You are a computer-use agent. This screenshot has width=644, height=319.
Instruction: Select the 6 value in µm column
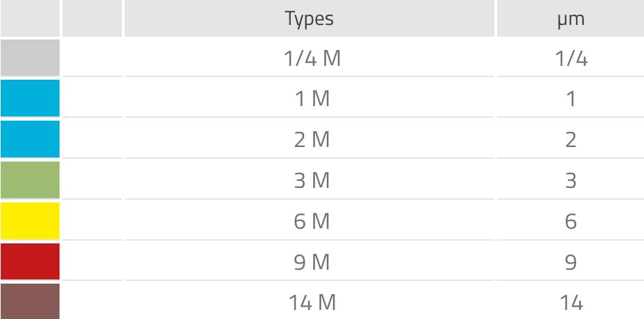tap(571, 222)
